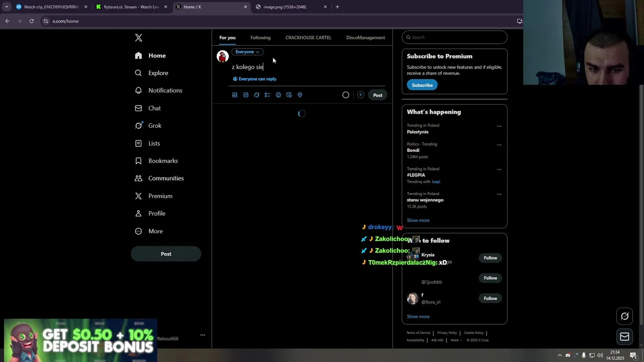Reload the page in browser

[31, 21]
